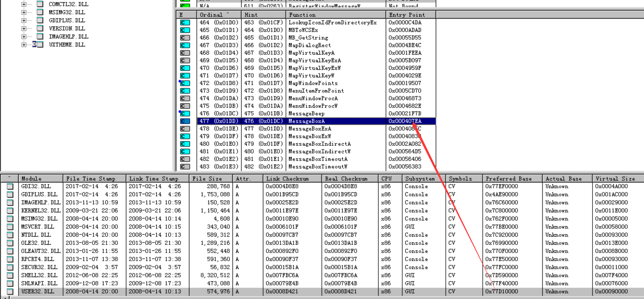
Task: Click GDI32.DLL module icon in list
Action: pos(10,186)
